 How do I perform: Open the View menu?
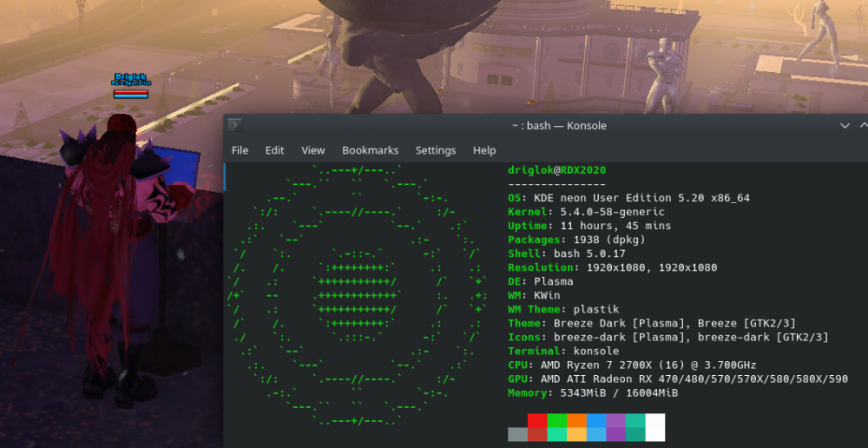click(313, 150)
